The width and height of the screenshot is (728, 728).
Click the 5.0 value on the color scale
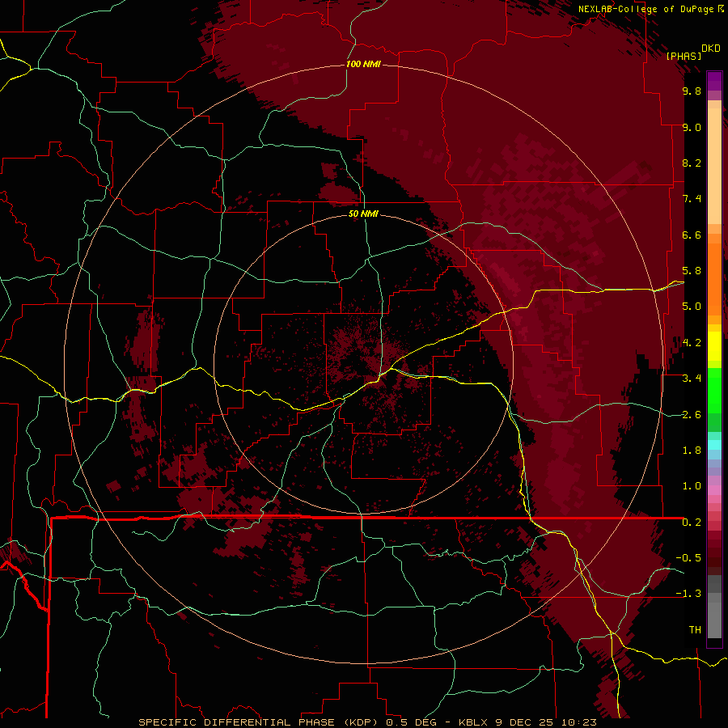692,307
